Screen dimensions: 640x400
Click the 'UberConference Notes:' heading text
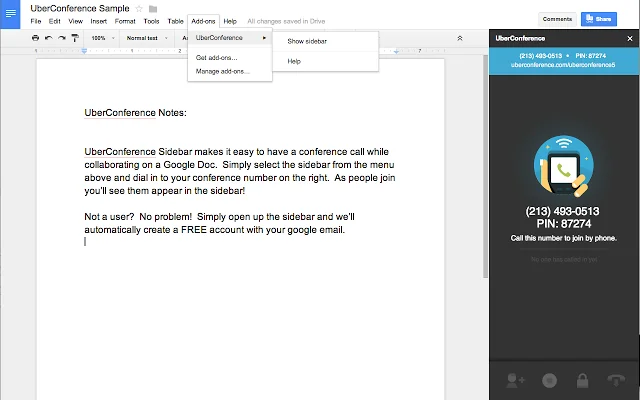point(136,113)
